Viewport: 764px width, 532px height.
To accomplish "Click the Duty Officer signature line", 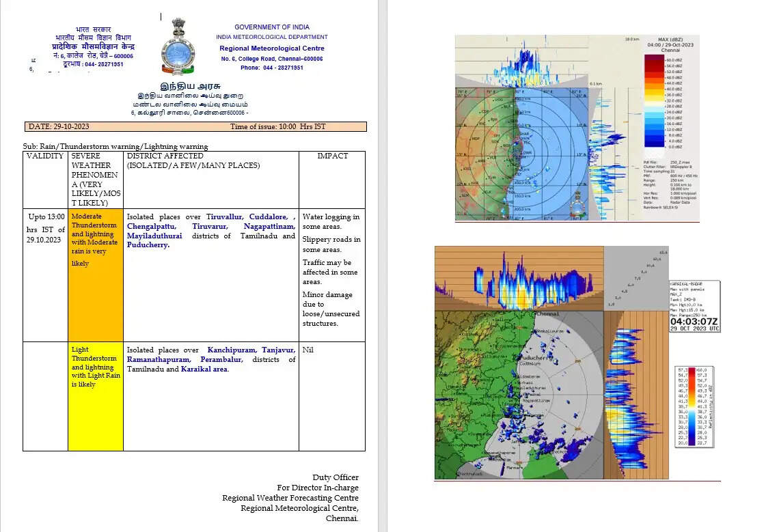I will [x=335, y=477].
